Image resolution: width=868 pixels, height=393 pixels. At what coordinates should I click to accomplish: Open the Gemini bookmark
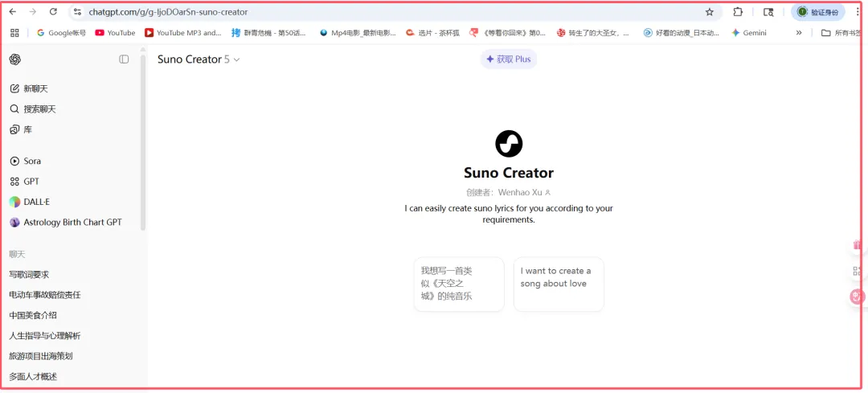click(749, 33)
